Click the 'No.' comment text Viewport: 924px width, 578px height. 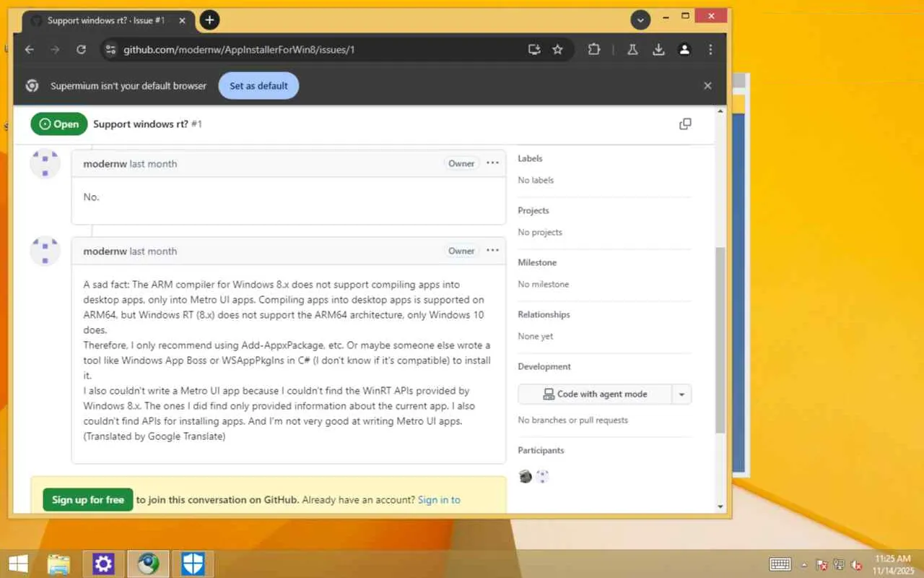(91, 197)
